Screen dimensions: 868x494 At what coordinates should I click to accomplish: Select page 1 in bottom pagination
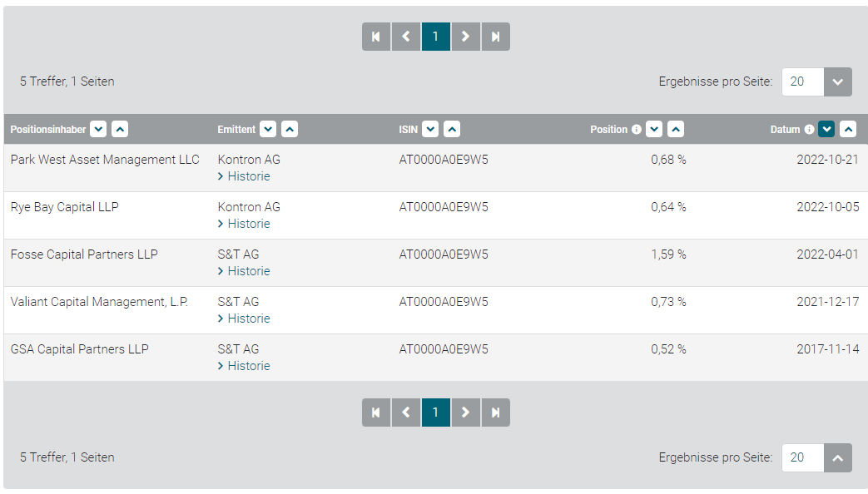pyautogui.click(x=435, y=412)
